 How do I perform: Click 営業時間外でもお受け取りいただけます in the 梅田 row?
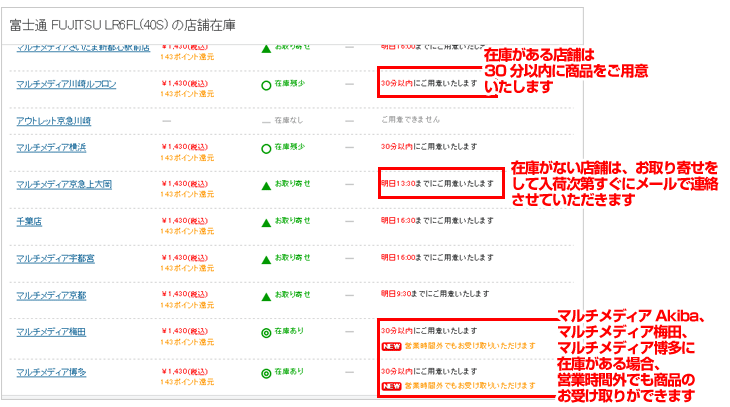click(x=470, y=346)
